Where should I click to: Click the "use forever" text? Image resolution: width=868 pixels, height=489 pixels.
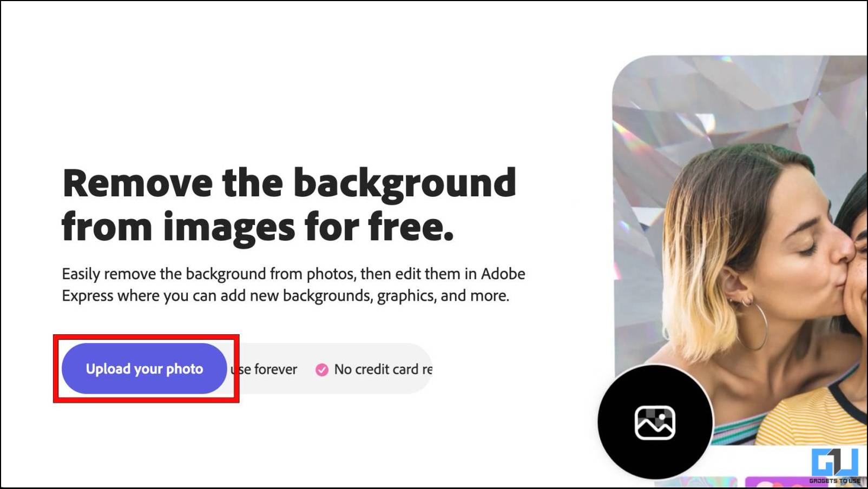coord(265,369)
